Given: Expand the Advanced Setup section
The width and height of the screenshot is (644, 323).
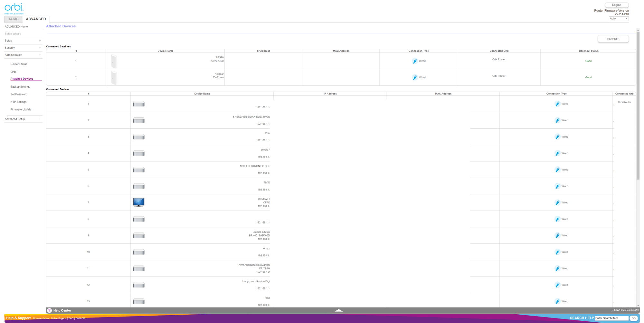Looking at the screenshot, I should click(x=40, y=119).
